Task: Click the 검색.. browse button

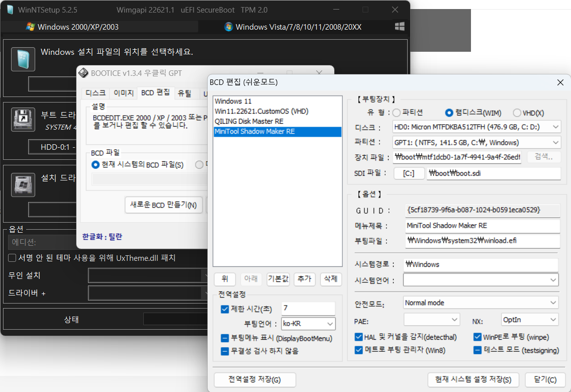Action: 543,157
